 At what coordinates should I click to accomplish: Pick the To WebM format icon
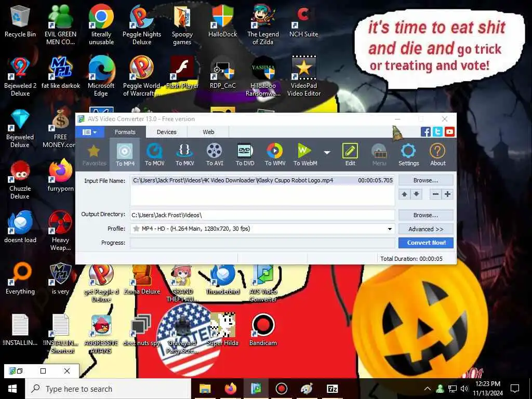point(305,154)
